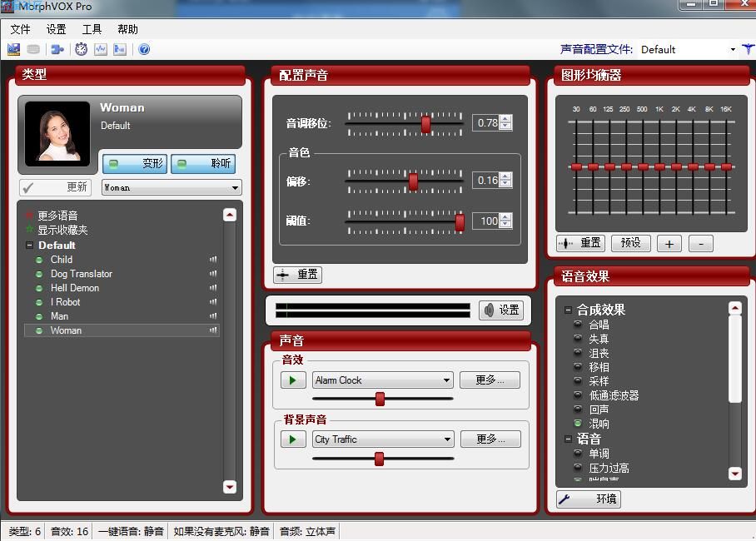Enable the 失真 effect

(578, 338)
